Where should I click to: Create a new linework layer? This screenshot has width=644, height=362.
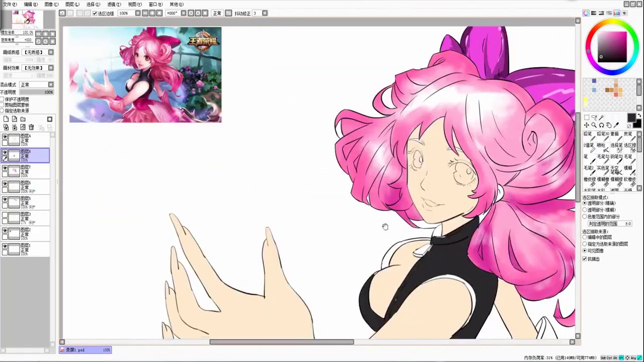[15, 119]
